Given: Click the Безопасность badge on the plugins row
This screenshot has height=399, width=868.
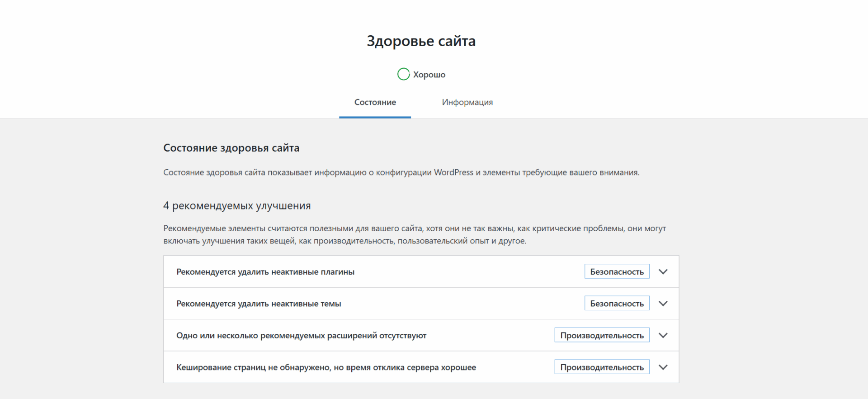Looking at the screenshot, I should pyautogui.click(x=617, y=272).
